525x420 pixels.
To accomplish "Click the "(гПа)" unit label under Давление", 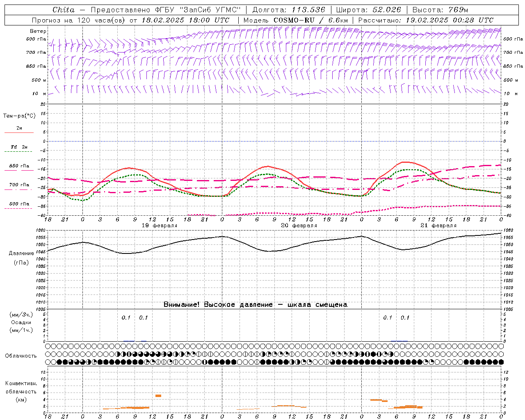I will click(x=21, y=262).
